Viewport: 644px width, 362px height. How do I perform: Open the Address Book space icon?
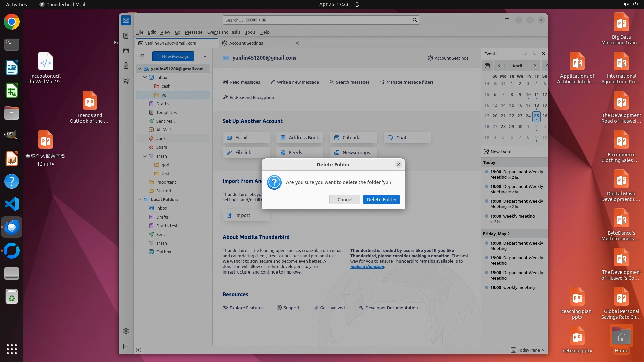126,36
